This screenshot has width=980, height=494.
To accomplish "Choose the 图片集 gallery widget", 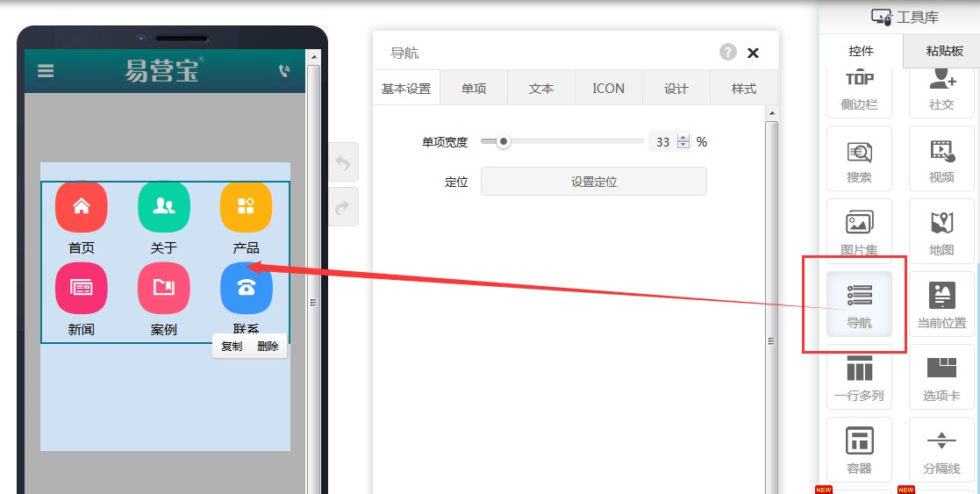I will 860,232.
